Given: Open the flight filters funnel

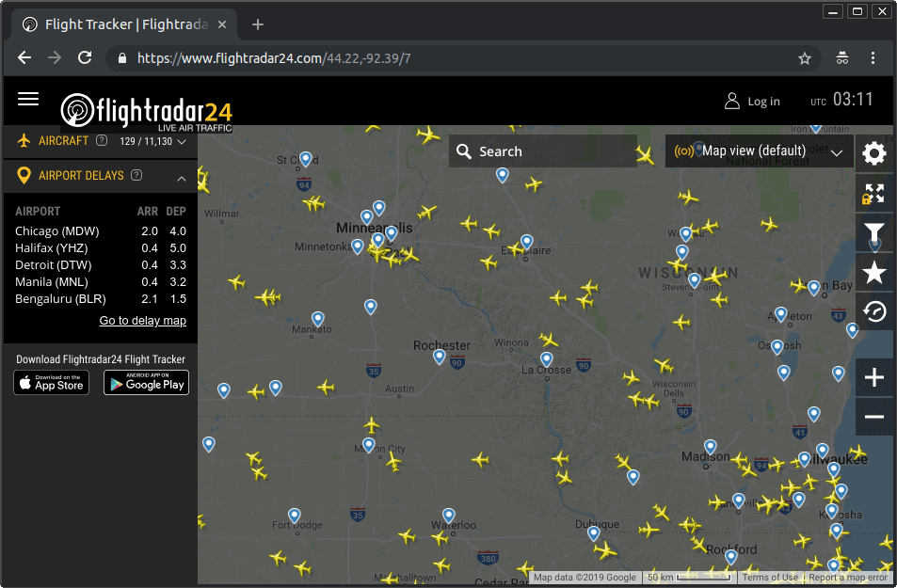Looking at the screenshot, I should [874, 233].
